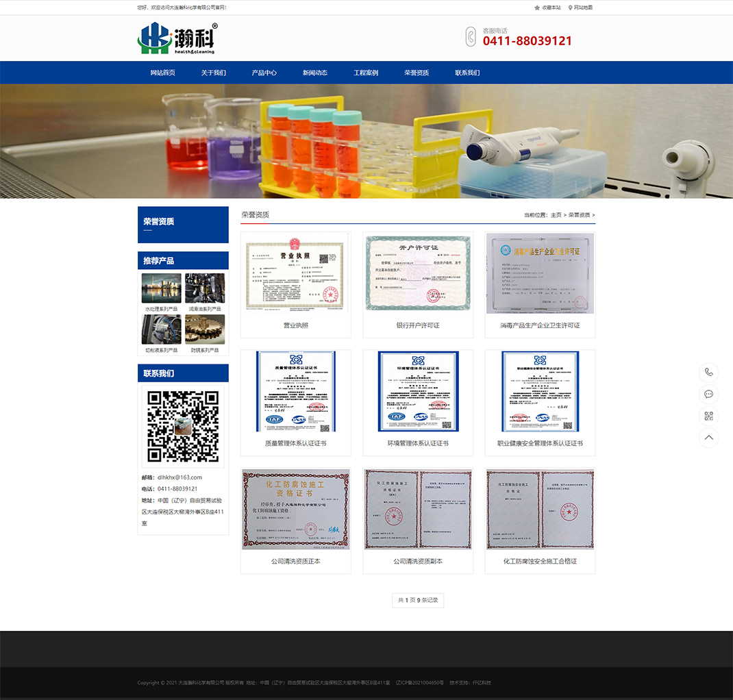Click the back-to-top arrow icon
This screenshot has width=733, height=700.
708,438
